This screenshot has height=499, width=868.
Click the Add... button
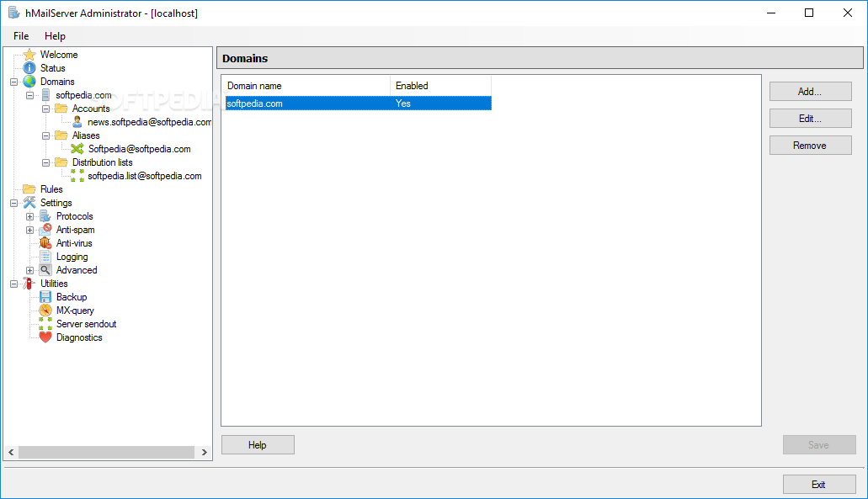[x=811, y=92]
